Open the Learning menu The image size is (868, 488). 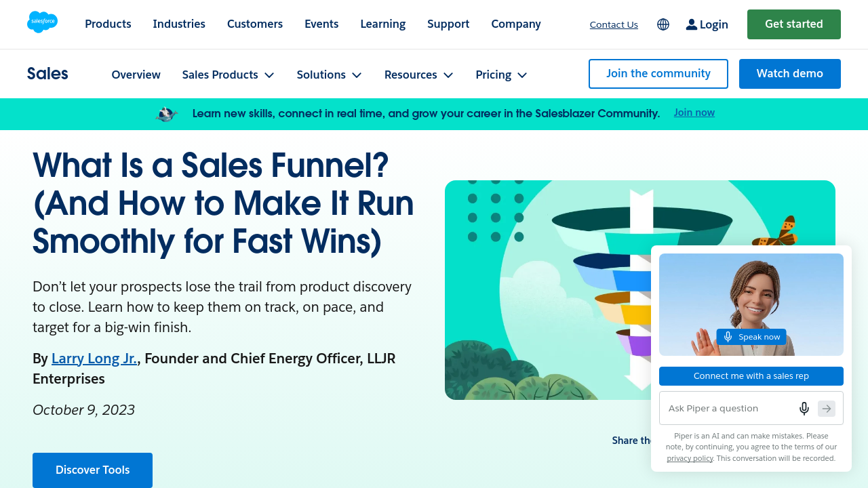coord(383,24)
